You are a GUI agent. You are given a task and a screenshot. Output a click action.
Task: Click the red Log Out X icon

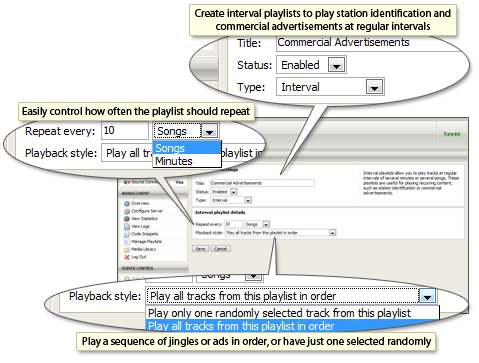click(x=127, y=257)
